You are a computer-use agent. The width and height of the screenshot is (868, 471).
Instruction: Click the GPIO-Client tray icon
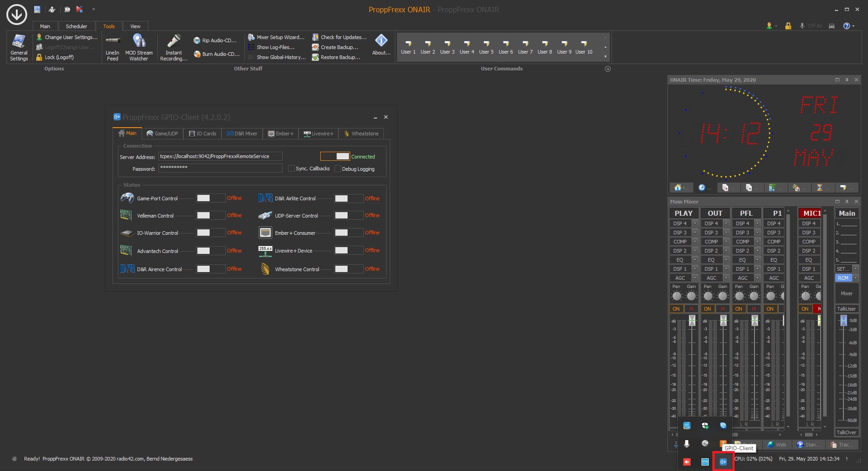click(723, 462)
